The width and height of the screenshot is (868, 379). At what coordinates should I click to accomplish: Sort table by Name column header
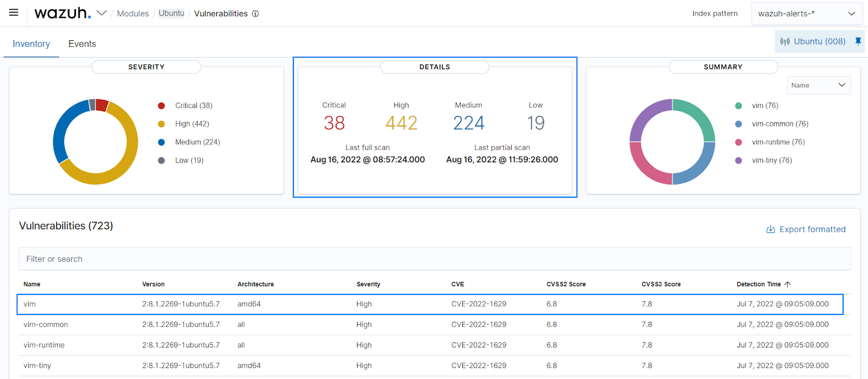(x=32, y=284)
